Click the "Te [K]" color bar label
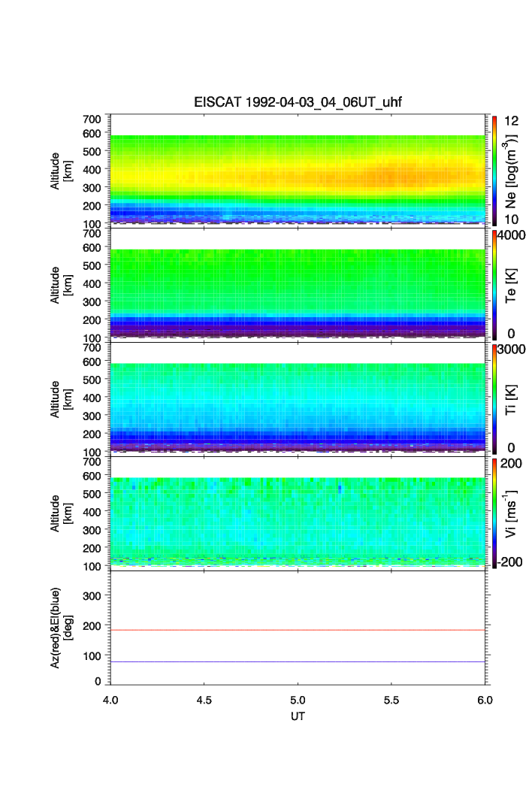The width and height of the screenshot is (532, 799). pos(511,286)
